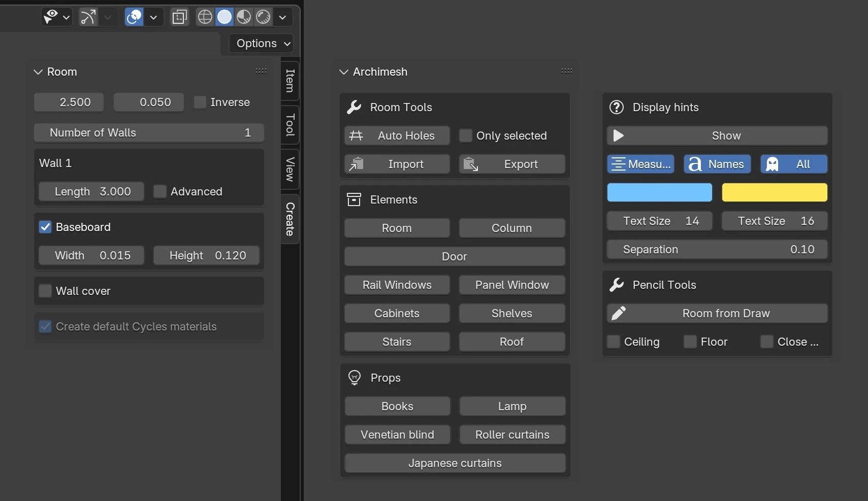Open the View sidebar tab

pos(290,169)
